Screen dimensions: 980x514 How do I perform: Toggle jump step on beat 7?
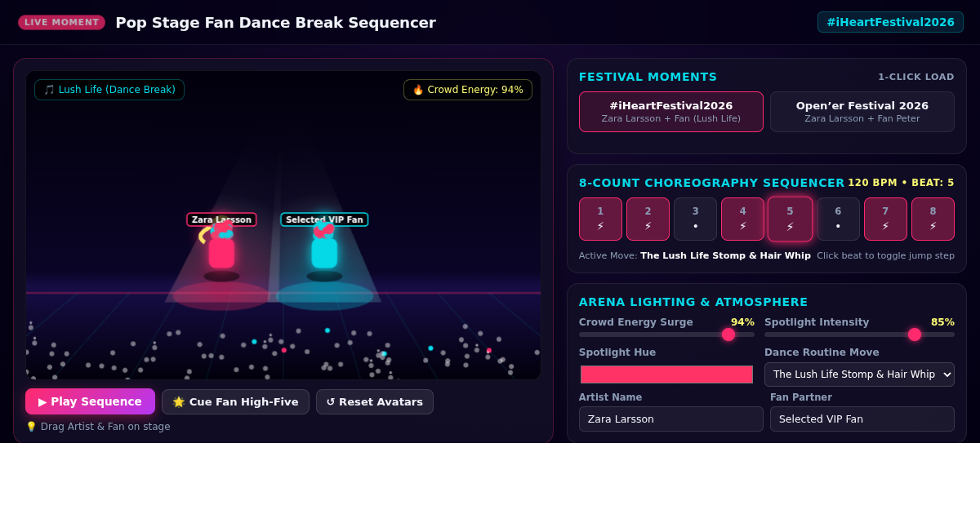click(885, 219)
